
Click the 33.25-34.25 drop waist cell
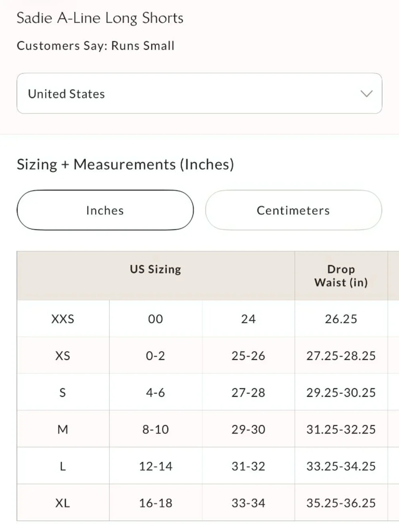tap(341, 466)
